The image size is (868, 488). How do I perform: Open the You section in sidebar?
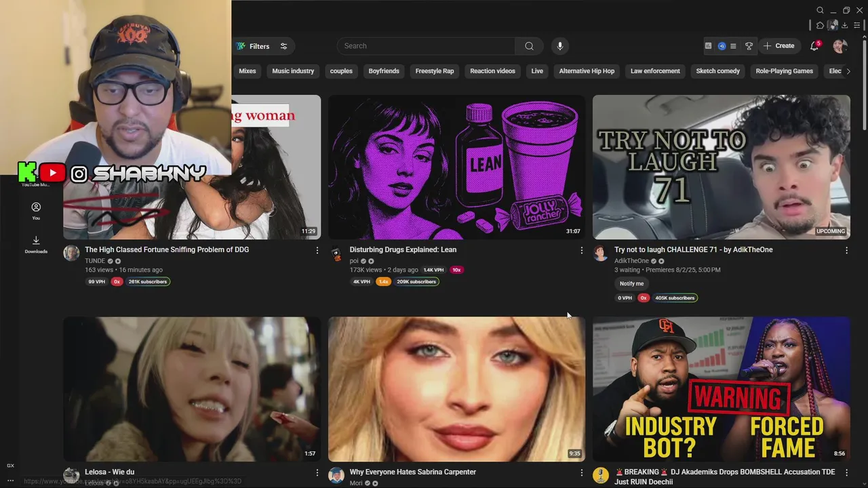click(36, 211)
